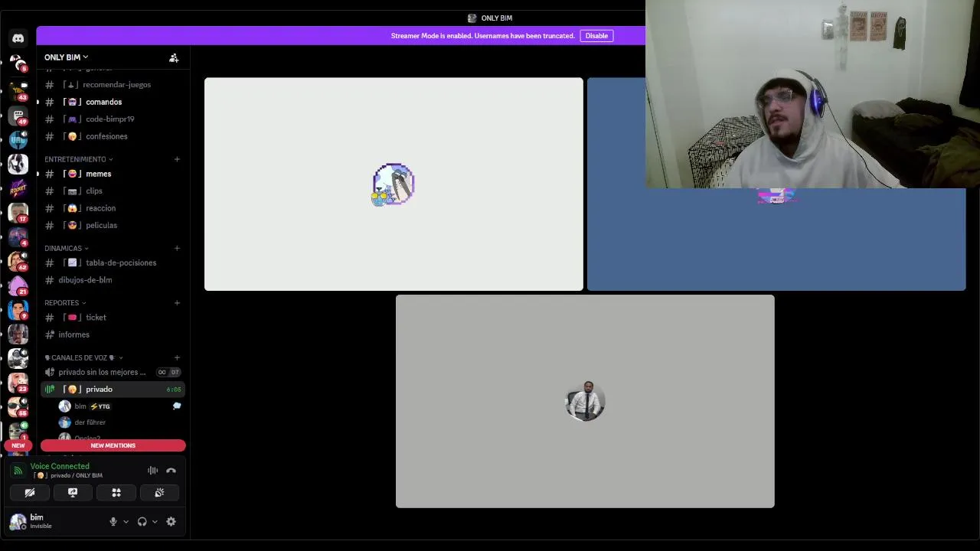This screenshot has height=551, width=980.
Task: Focus the white video tile with bird avatar
Action: pyautogui.click(x=394, y=184)
